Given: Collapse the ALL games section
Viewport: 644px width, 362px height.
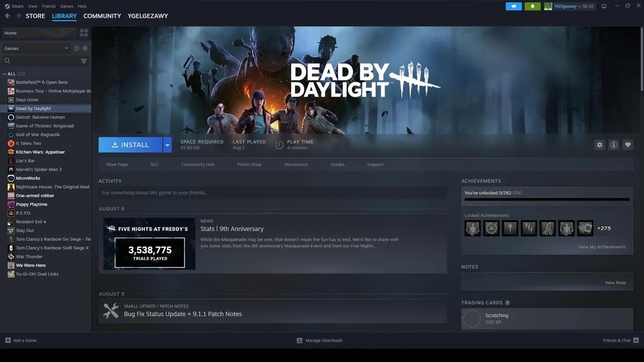Looking at the screenshot, I should 4,74.
